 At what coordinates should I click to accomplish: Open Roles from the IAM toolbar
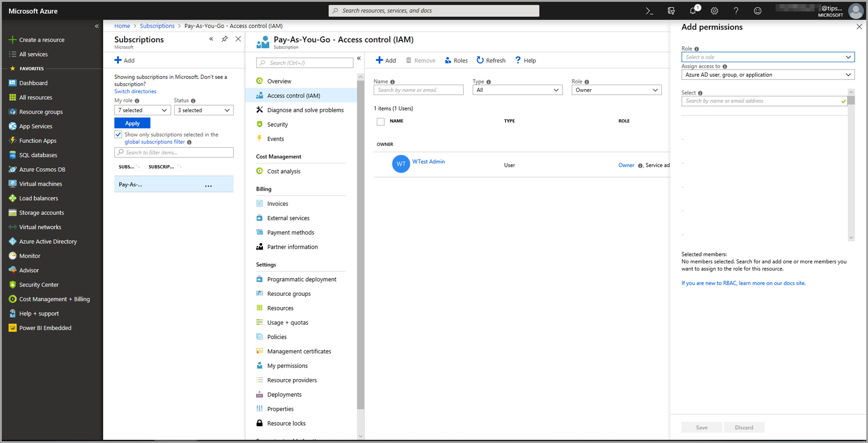tap(456, 60)
